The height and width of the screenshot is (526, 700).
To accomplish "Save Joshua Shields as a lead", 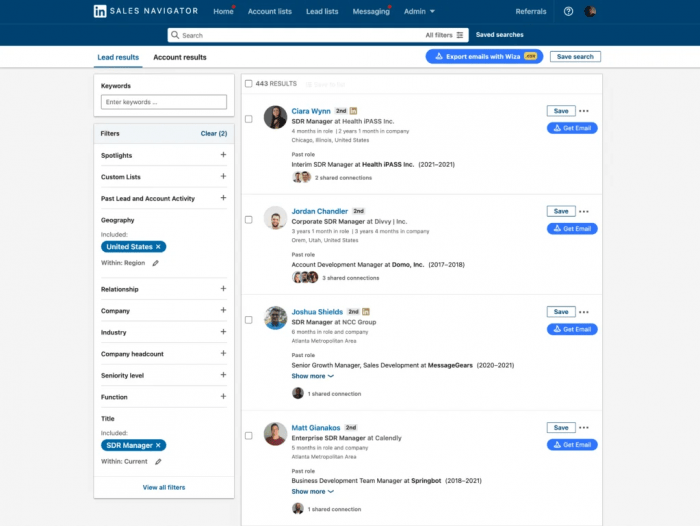I will [x=561, y=312].
